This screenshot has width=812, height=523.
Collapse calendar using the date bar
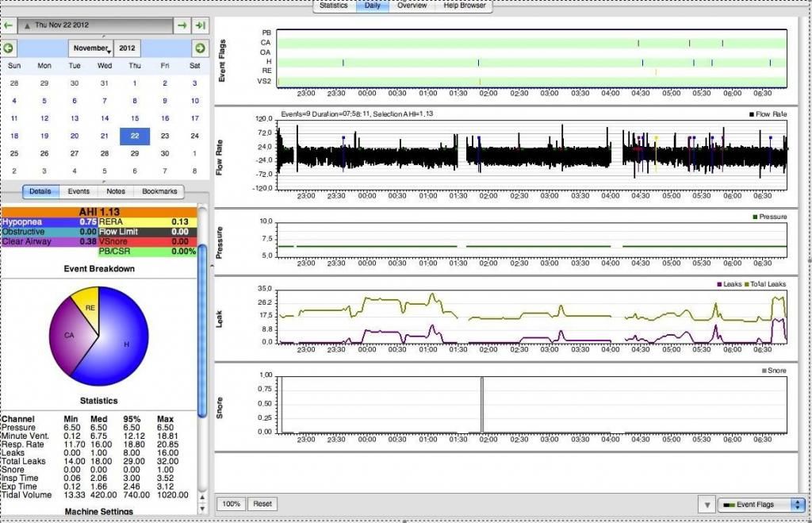(x=95, y=25)
